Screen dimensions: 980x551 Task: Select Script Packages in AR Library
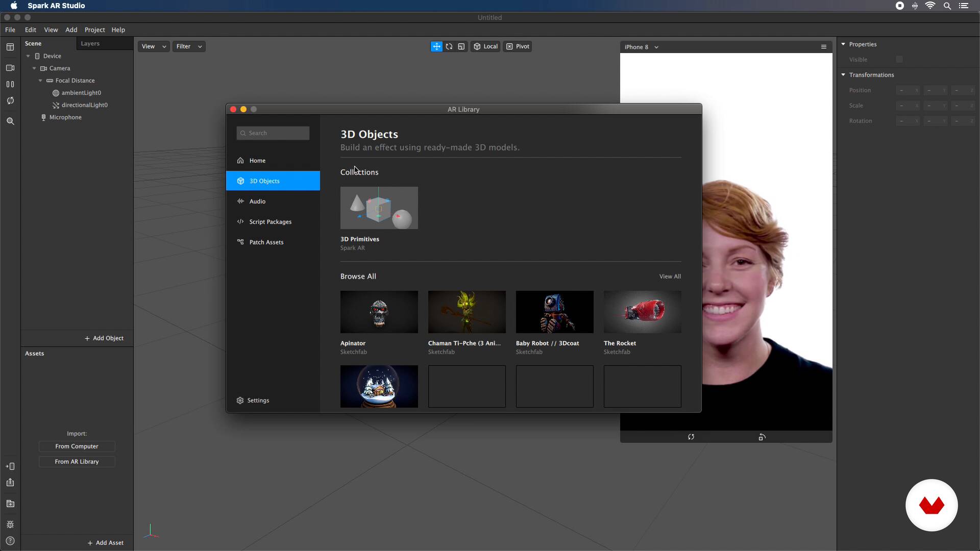pos(273,222)
